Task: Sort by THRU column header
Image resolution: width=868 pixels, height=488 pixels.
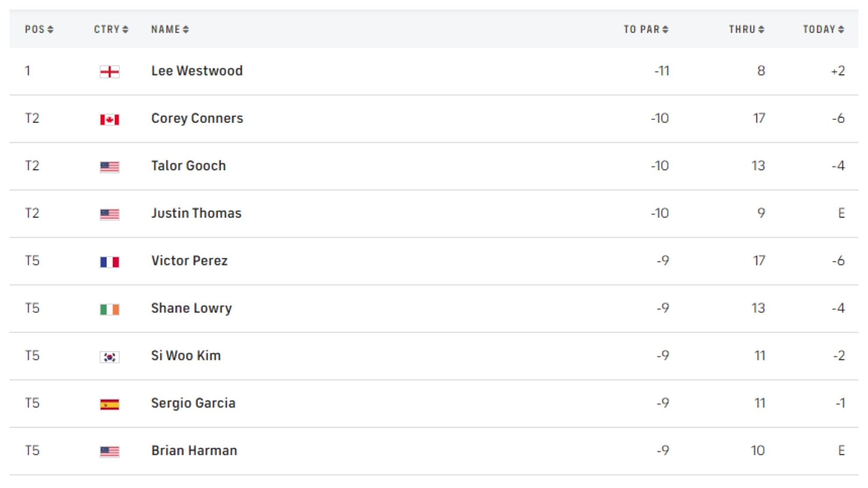Action: click(x=747, y=29)
